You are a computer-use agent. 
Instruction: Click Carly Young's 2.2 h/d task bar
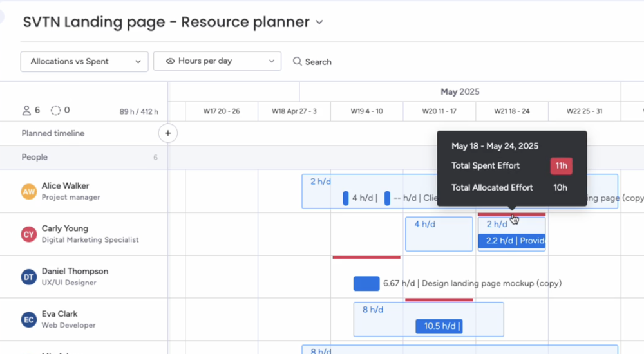click(511, 241)
